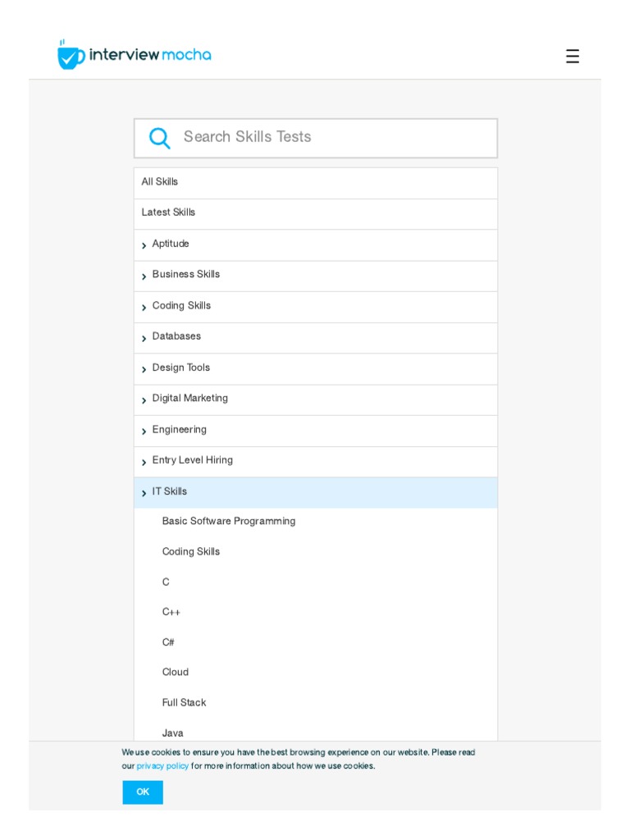Click the Digital Marketing label
The width and height of the screenshot is (630, 840).
click(x=189, y=399)
